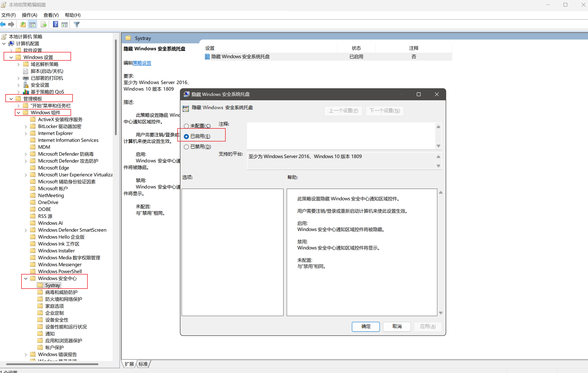
Task: Click the export list toolbar icon
Action: pos(44,24)
